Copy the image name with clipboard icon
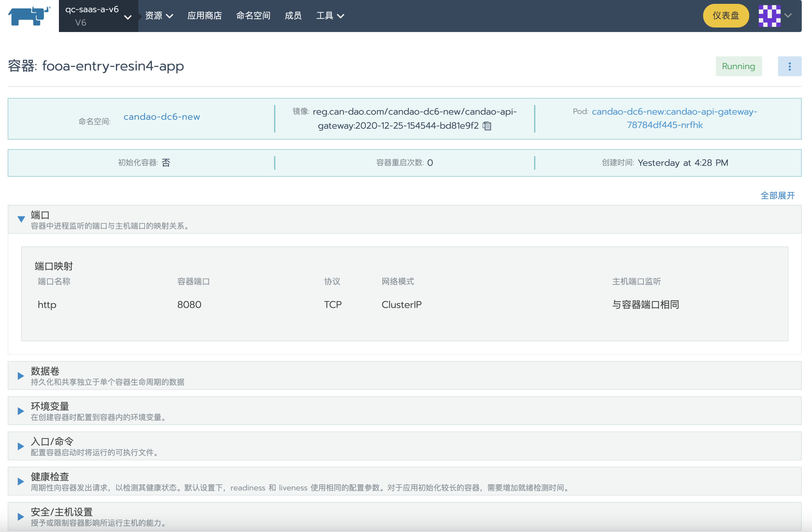Screen dimensions: 812x532 pos(487,126)
